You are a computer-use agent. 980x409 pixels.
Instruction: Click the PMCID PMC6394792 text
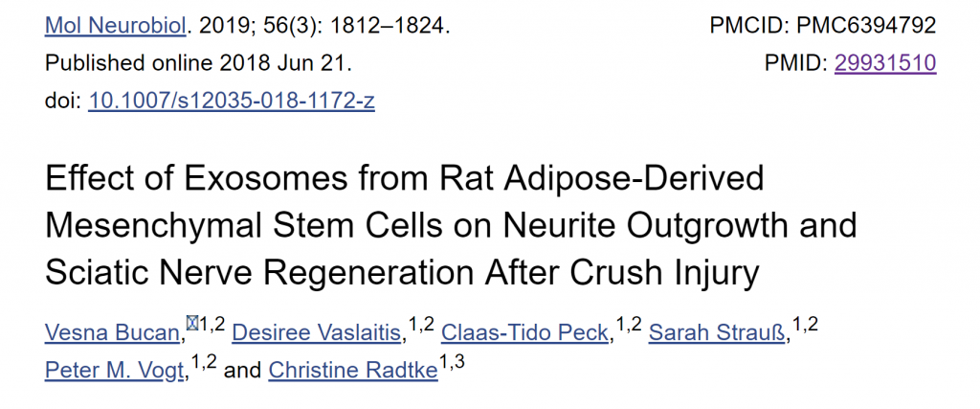(822, 26)
